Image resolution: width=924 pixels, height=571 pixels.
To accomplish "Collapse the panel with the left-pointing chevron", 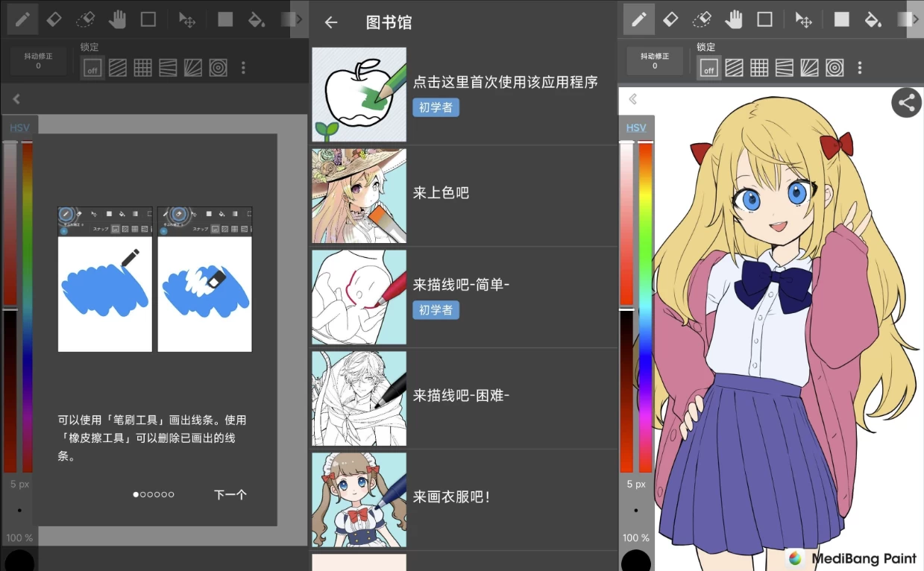I will coord(16,98).
